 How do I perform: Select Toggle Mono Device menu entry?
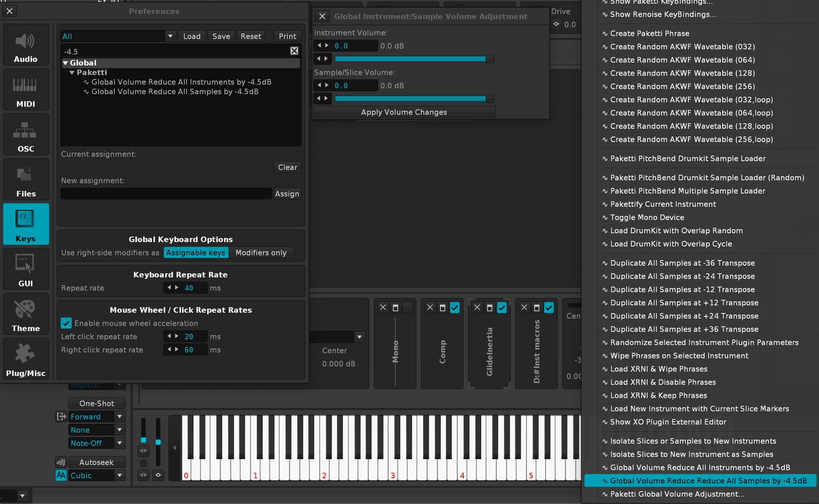647,217
